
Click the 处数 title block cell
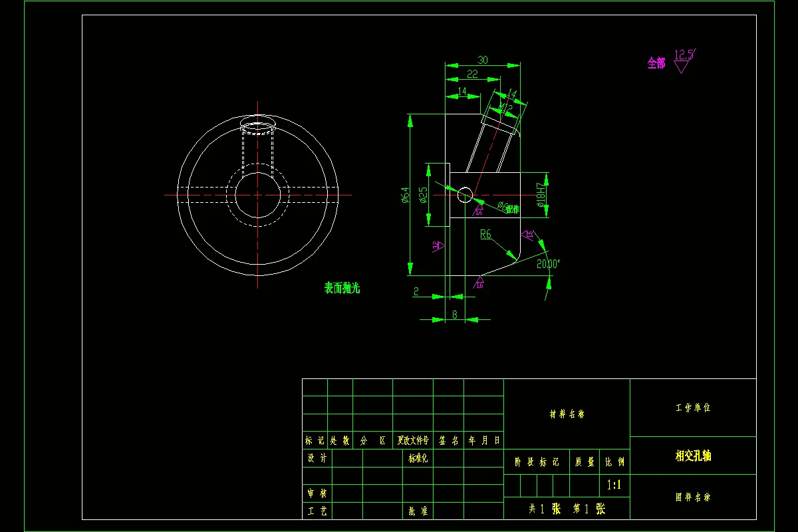point(340,440)
